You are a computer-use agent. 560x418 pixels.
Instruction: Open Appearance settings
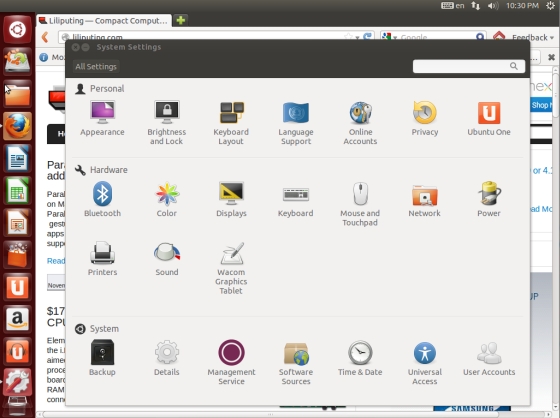click(x=102, y=119)
